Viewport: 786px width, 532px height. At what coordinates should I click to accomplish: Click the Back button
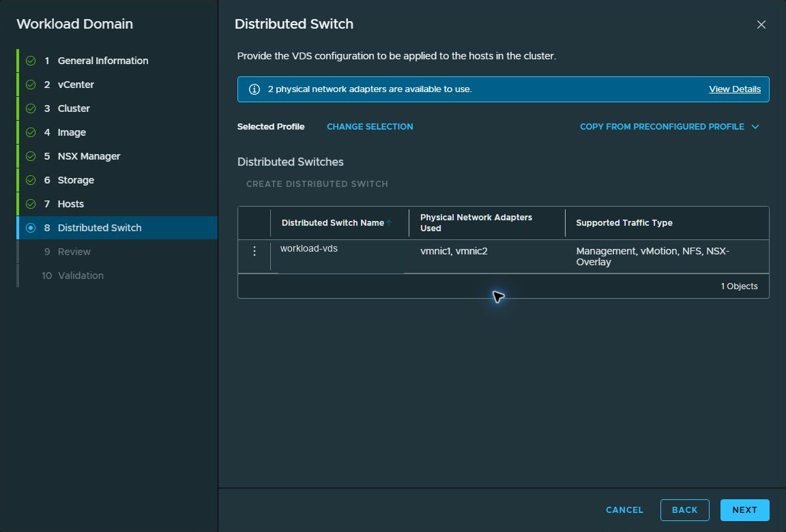point(685,510)
